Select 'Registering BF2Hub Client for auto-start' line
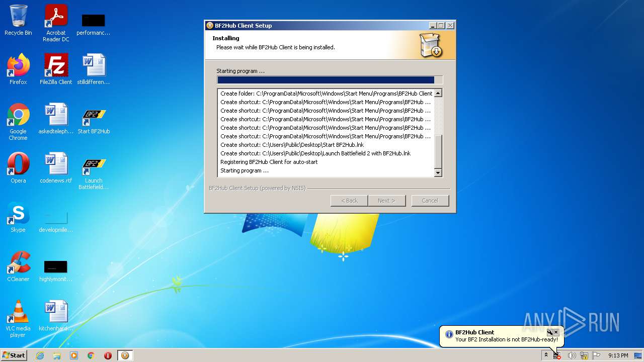Screen dimensions: 644x362 [x=269, y=162]
